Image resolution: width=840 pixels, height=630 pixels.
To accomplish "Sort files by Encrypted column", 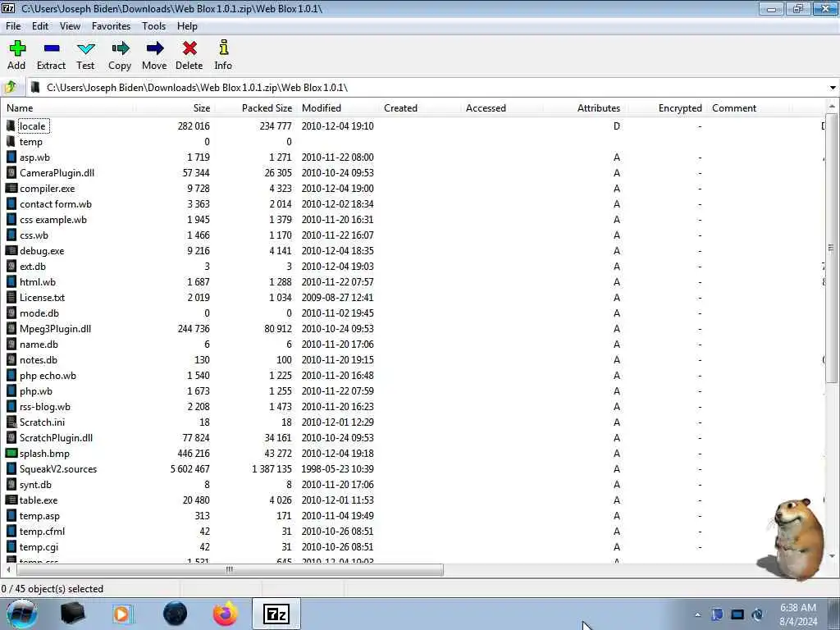I will pyautogui.click(x=666, y=108).
